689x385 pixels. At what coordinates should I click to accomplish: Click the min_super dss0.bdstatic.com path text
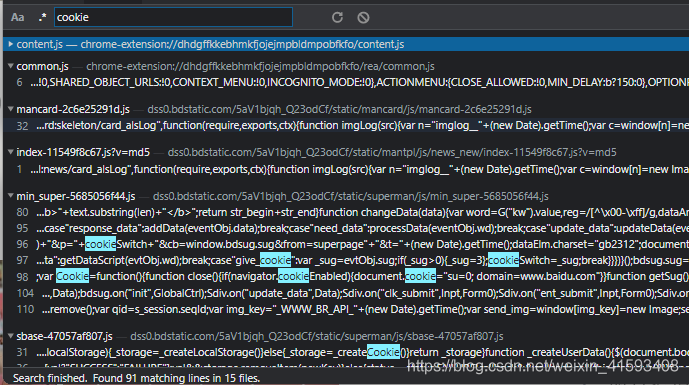click(351, 196)
